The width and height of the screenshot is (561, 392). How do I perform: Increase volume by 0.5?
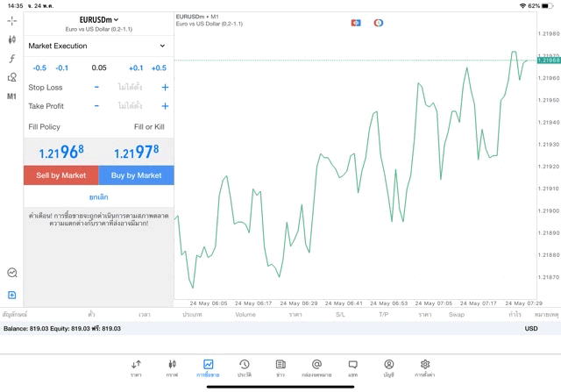(x=159, y=68)
